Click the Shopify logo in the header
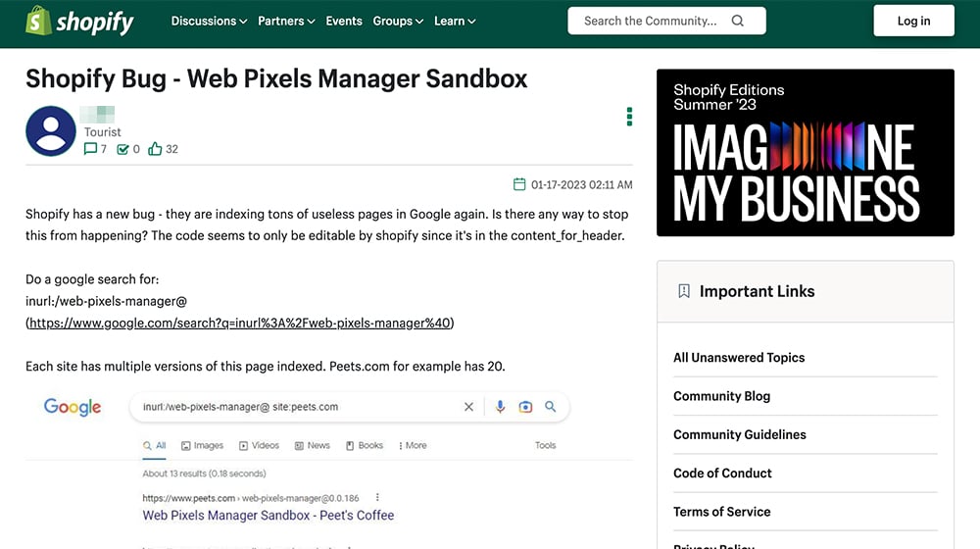This screenshot has height=549, width=980. point(79,21)
